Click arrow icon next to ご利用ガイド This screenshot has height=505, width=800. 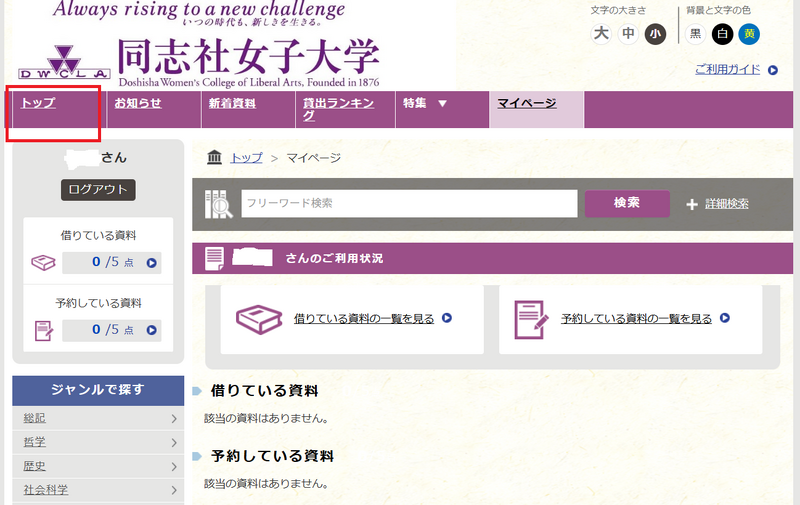pyautogui.click(x=772, y=70)
